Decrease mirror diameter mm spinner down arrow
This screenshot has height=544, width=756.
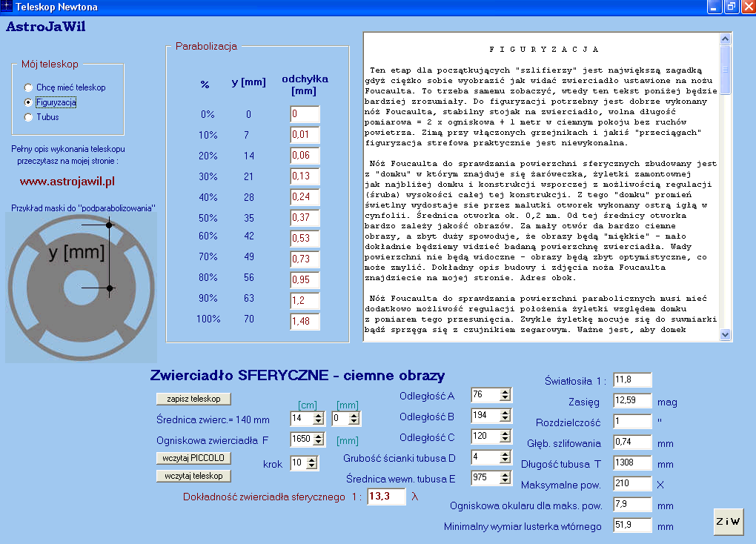354,422
